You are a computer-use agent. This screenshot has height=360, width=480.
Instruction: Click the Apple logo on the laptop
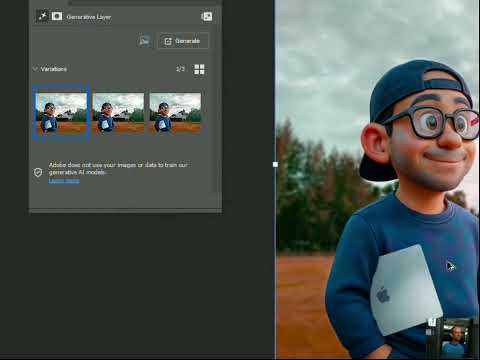383,295
